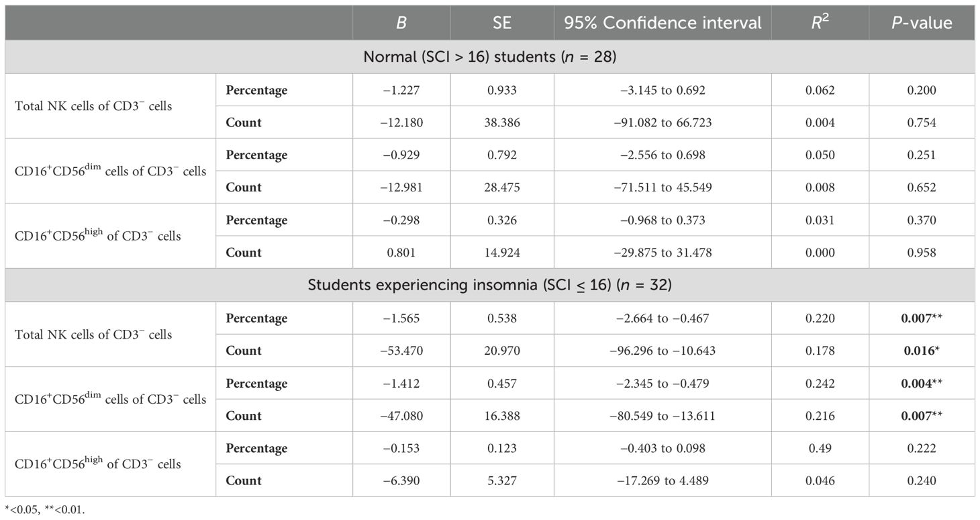The width and height of the screenshot is (980, 520).
Task: Click the bold P-value 0.004**
Action: (921, 384)
